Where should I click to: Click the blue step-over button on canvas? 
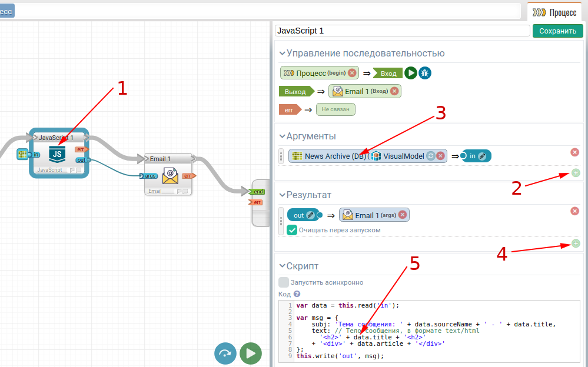(x=225, y=353)
